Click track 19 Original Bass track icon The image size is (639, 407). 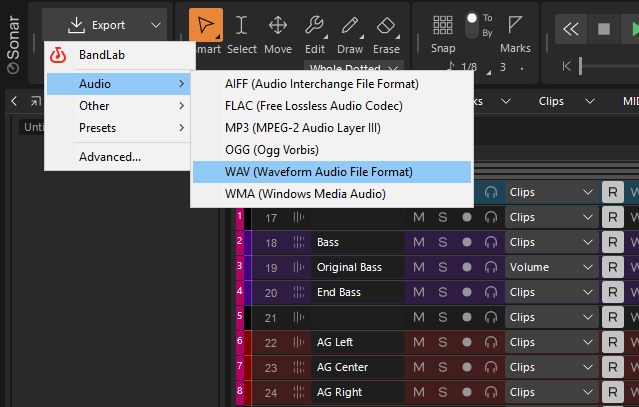pos(299,267)
